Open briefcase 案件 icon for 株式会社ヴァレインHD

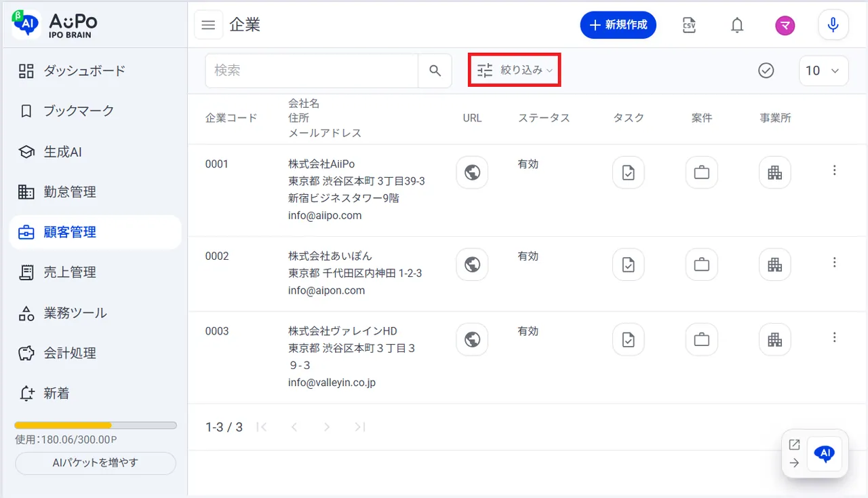click(x=702, y=339)
